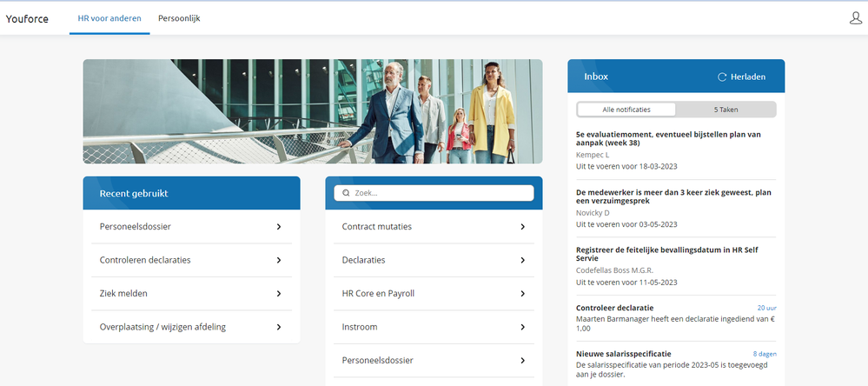Click Uit te voeren voor 11-05-2023
Image resolution: width=868 pixels, height=386 pixels.
(x=626, y=282)
